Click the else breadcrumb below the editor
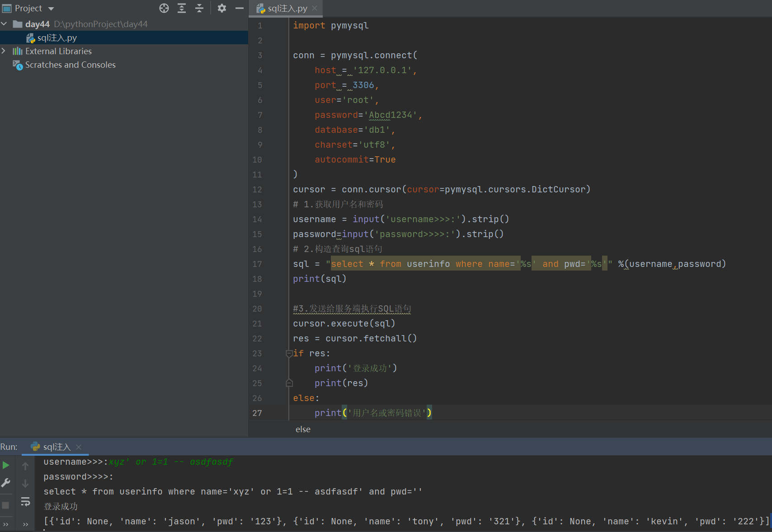The width and height of the screenshot is (772, 532). (303, 429)
